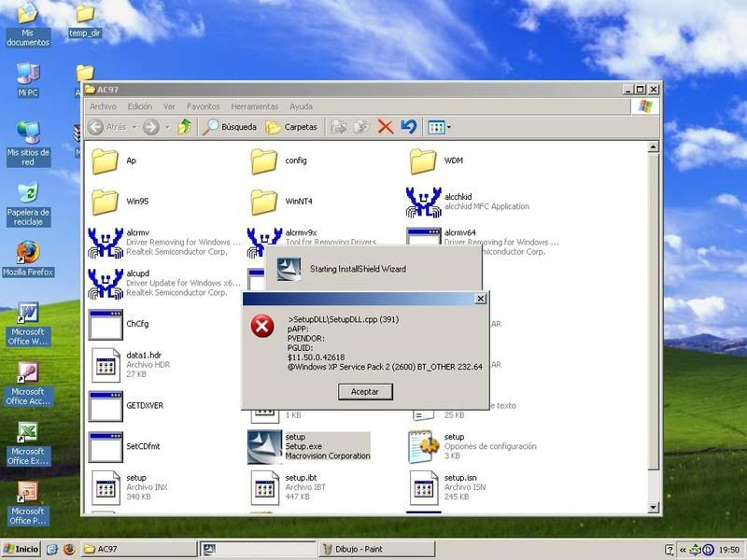
Task: Open the Ayuda menu
Action: [301, 106]
